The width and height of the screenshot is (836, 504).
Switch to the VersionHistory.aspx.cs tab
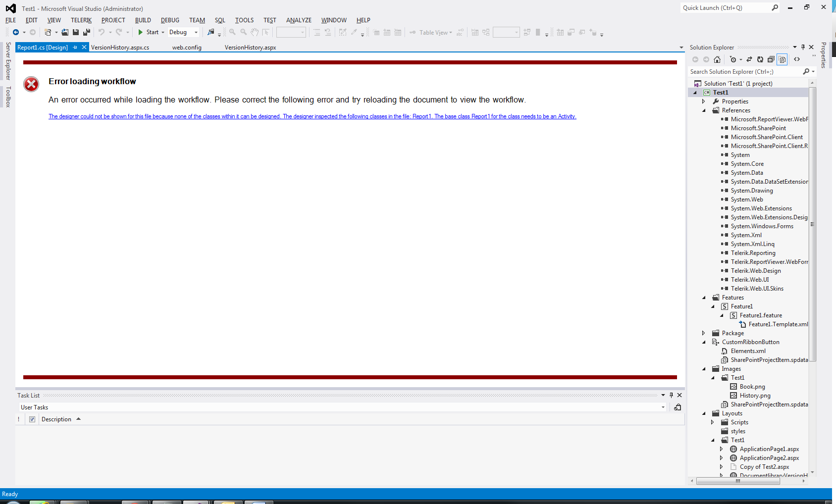pyautogui.click(x=120, y=48)
